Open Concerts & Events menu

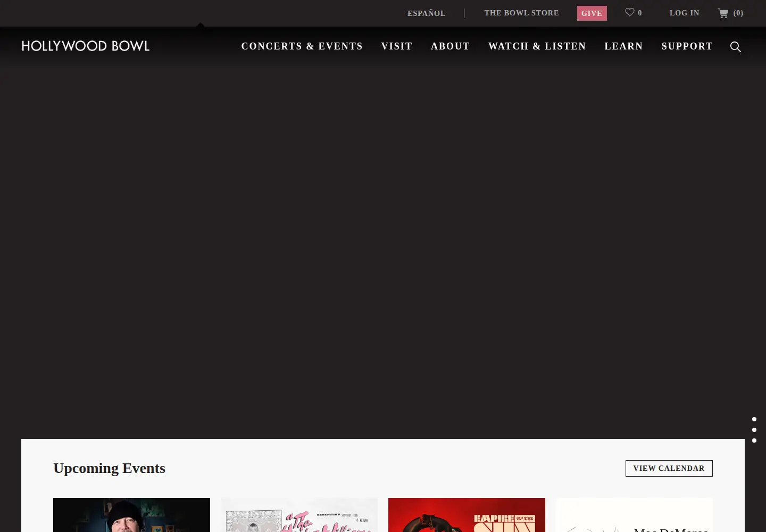coord(302,46)
